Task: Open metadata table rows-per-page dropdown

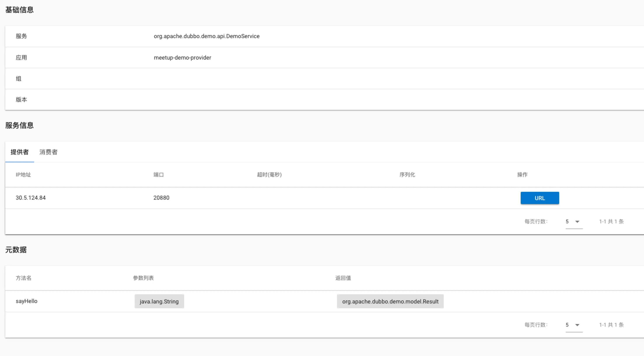Action: 573,325
